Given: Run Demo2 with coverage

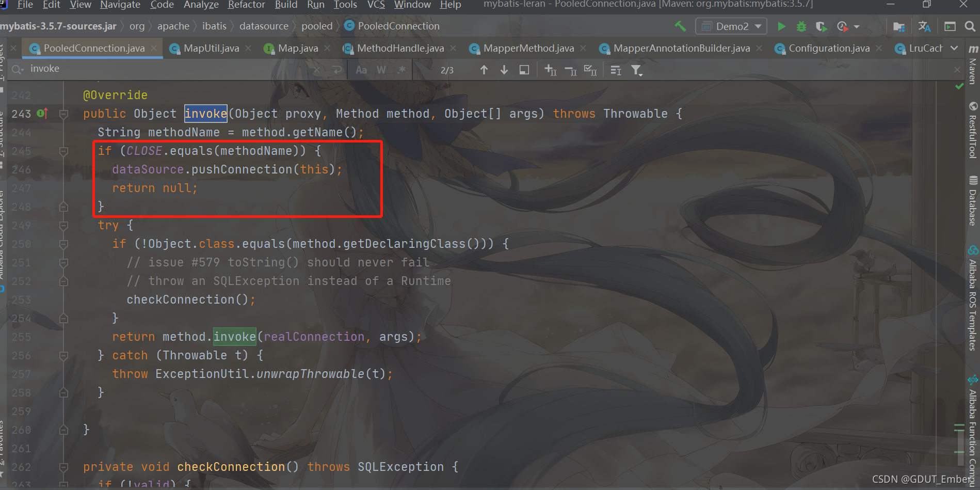Looking at the screenshot, I should click(x=821, y=26).
